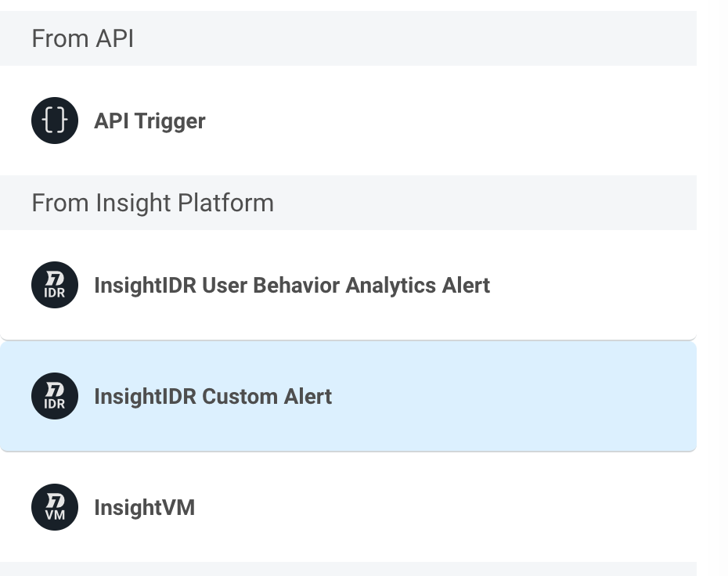Choose InsightIDR User Behavior Analytics Alert text
This screenshot has width=728, height=576.
(291, 285)
